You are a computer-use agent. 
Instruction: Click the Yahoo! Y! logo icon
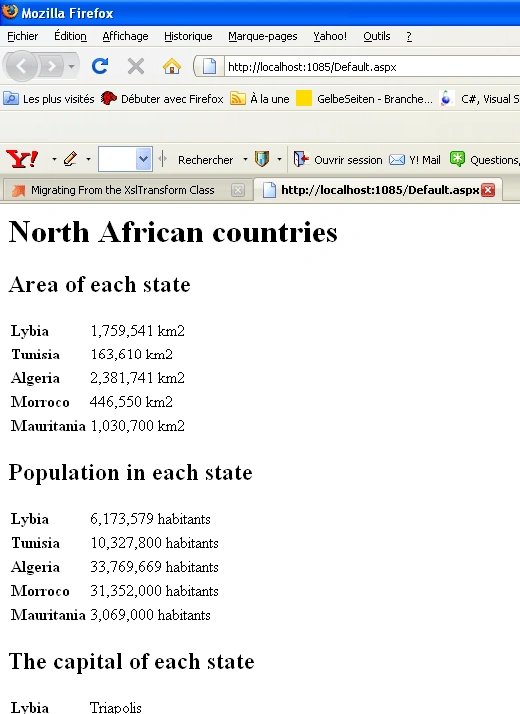pyautogui.click(x=22, y=159)
